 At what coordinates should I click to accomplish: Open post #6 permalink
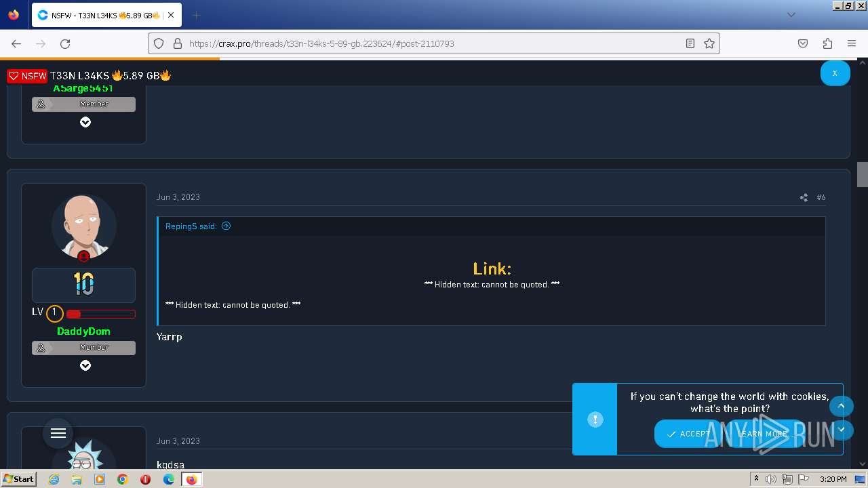tap(821, 197)
